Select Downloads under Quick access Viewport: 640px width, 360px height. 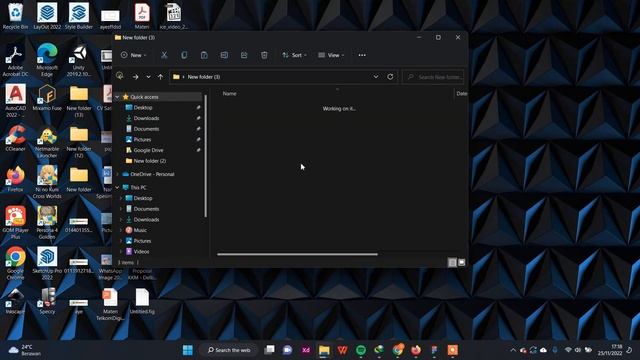(x=146, y=118)
